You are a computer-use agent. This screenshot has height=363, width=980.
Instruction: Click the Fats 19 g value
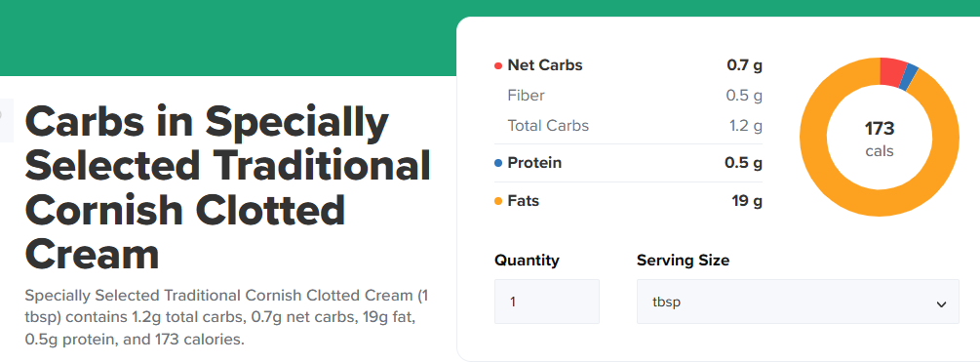[x=747, y=202]
